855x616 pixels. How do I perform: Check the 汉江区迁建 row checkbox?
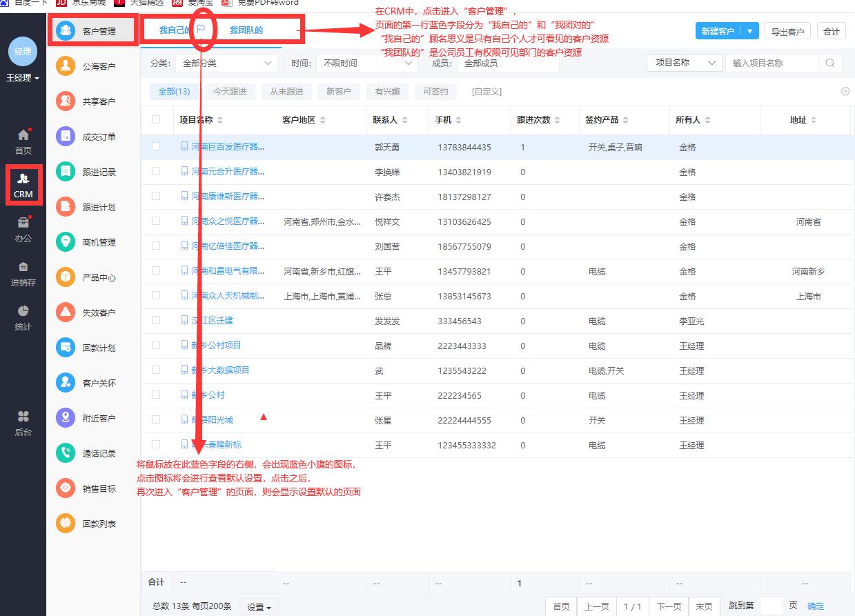point(156,320)
